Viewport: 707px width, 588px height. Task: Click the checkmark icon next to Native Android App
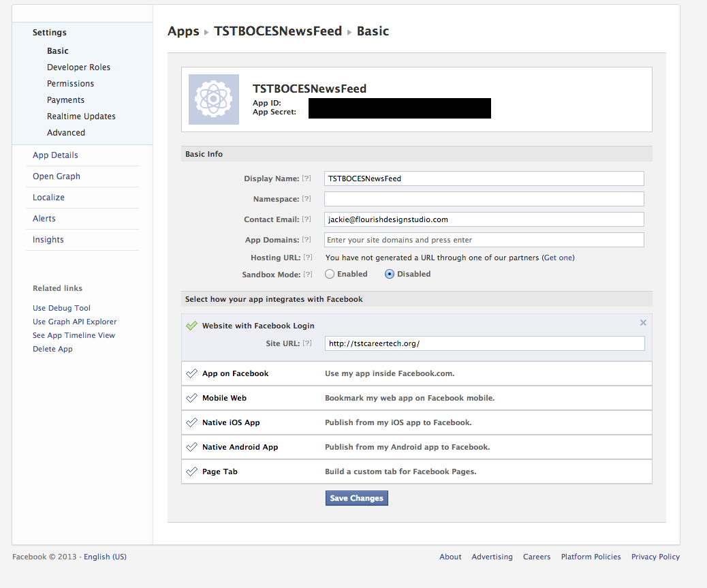(191, 447)
